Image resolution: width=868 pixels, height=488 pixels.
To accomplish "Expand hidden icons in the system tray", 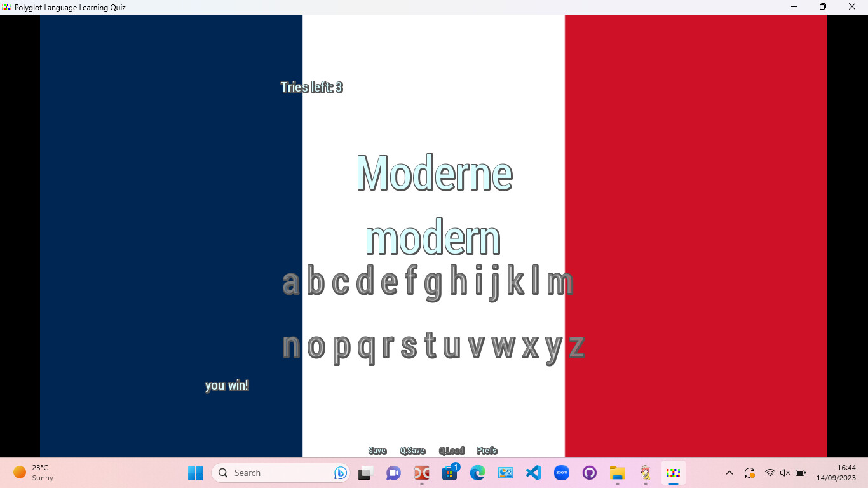I will (729, 473).
